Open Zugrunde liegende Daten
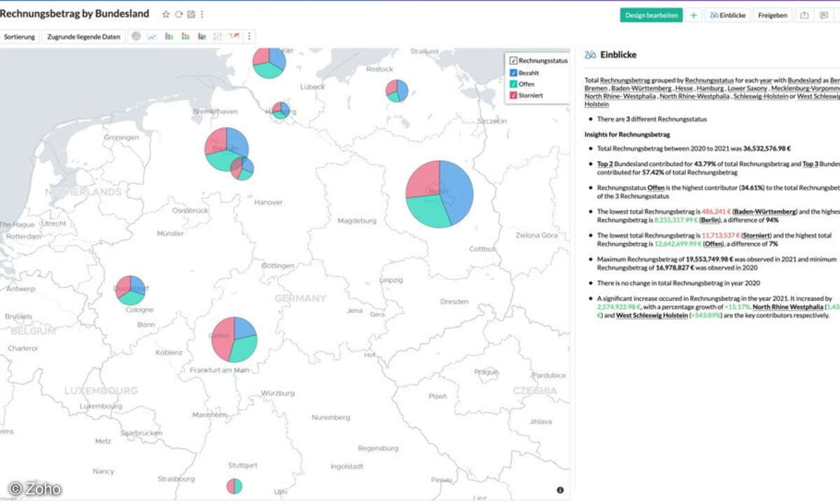The width and height of the screenshot is (840, 504). click(x=83, y=36)
